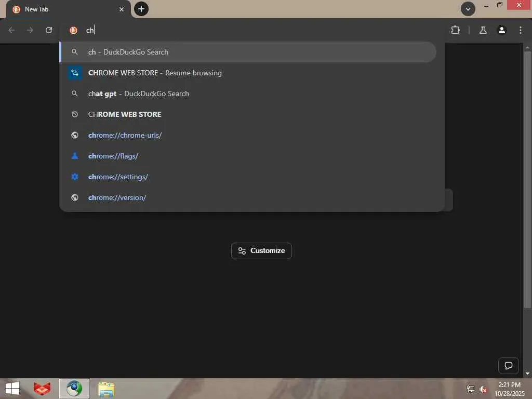The image size is (532, 399).
Task: Open the Extensions puzzle icon
Action: point(455,30)
